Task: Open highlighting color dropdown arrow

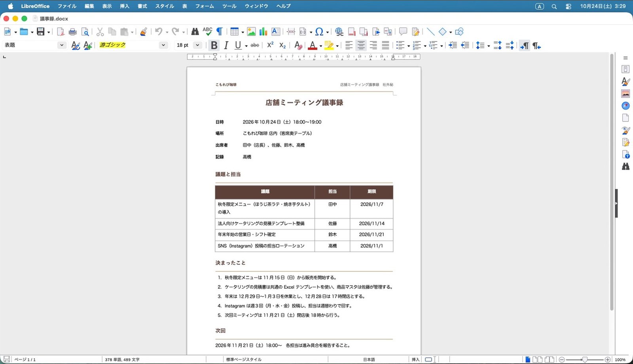Action: point(337,46)
